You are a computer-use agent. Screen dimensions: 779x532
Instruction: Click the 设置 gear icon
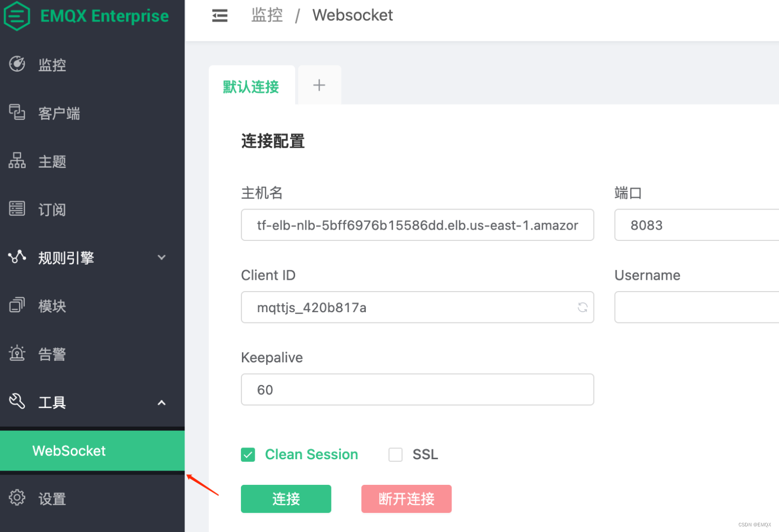[17, 498]
